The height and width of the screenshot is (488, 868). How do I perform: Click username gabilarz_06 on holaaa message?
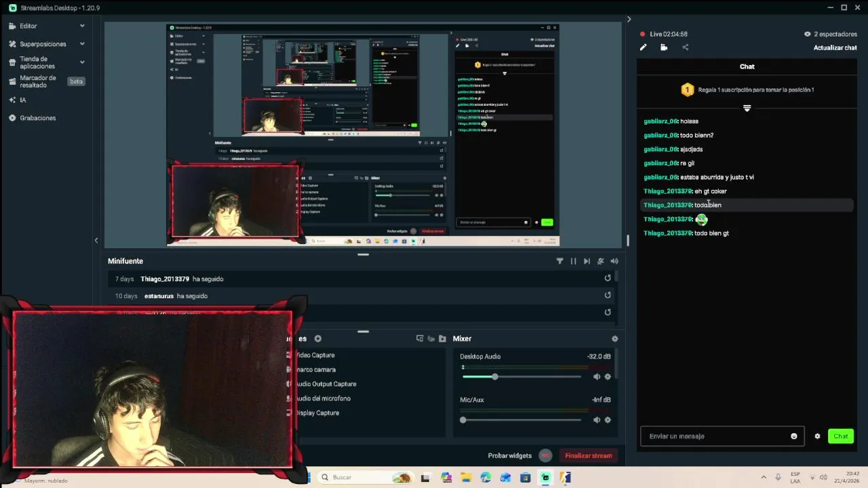(660, 121)
